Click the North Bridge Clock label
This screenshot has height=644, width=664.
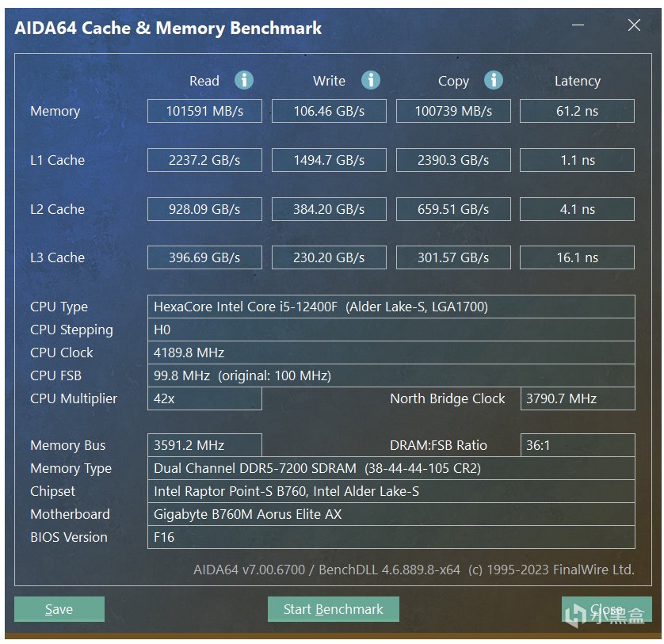point(448,399)
